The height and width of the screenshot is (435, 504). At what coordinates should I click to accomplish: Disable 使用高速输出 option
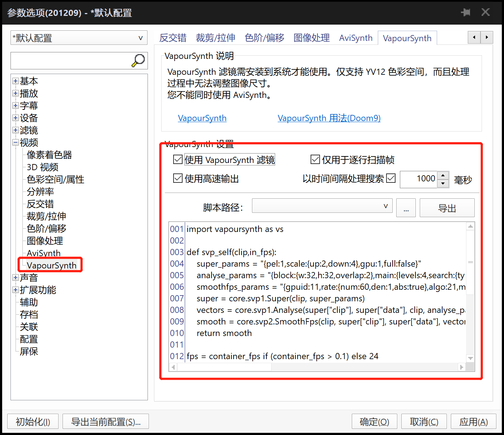pyautogui.click(x=178, y=178)
